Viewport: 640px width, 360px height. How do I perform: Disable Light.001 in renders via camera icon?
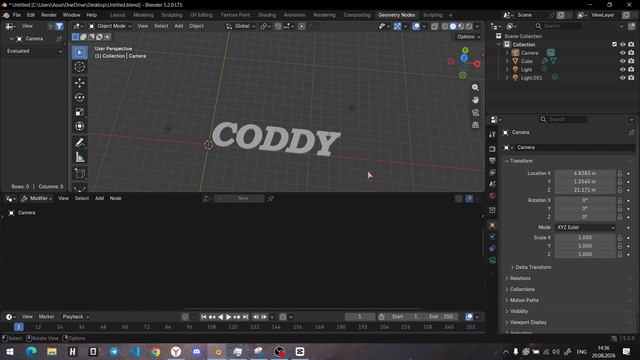[631, 78]
